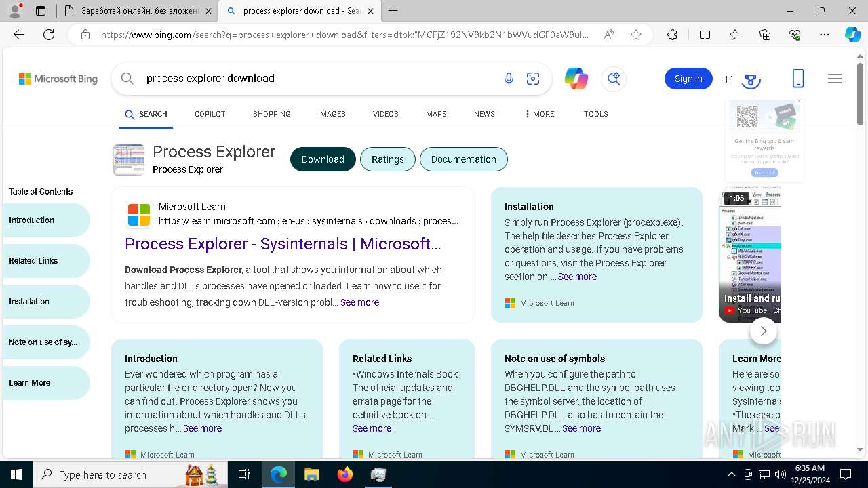Expand See more in Installation card
The width and height of the screenshot is (868, 488).
tap(577, 277)
